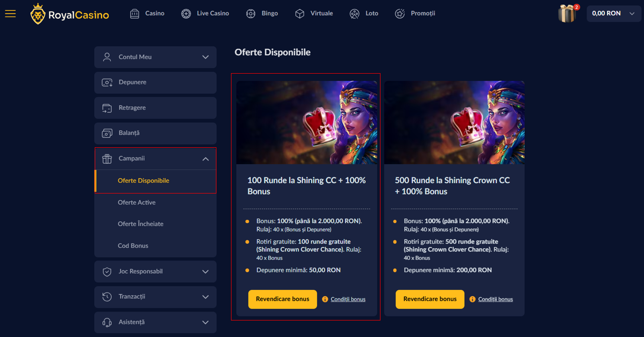Open the gift box notifications icon
The width and height of the screenshot is (644, 337).
coord(568,13)
